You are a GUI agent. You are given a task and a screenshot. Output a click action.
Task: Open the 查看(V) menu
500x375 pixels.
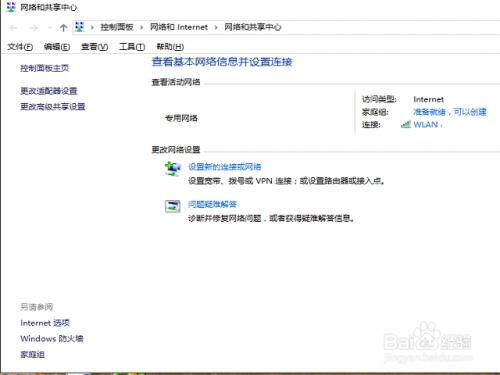(95, 47)
